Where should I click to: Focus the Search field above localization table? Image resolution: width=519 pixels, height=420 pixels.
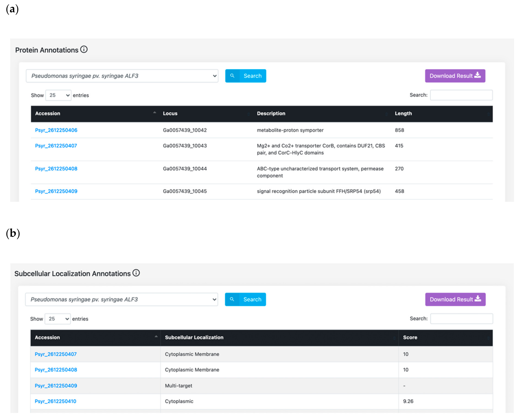click(x=461, y=318)
